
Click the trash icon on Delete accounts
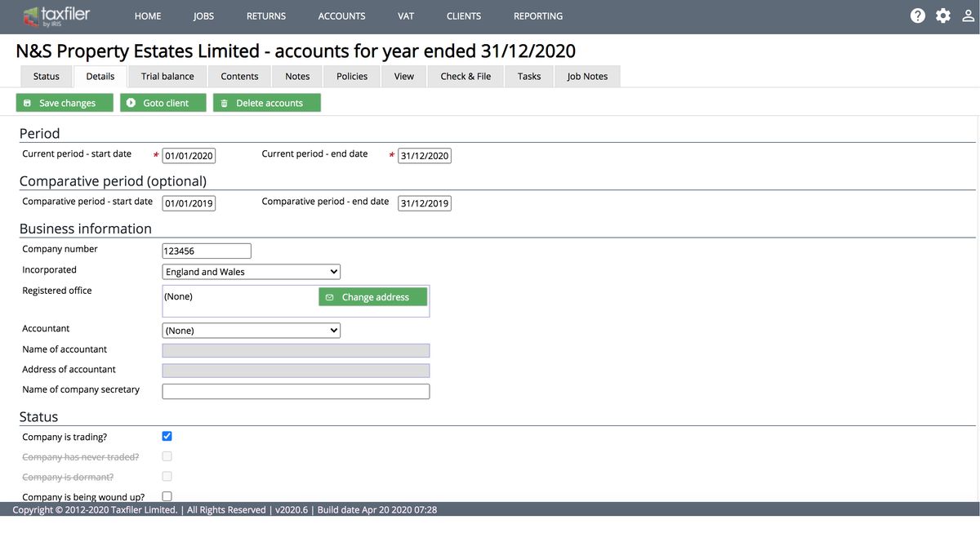224,103
